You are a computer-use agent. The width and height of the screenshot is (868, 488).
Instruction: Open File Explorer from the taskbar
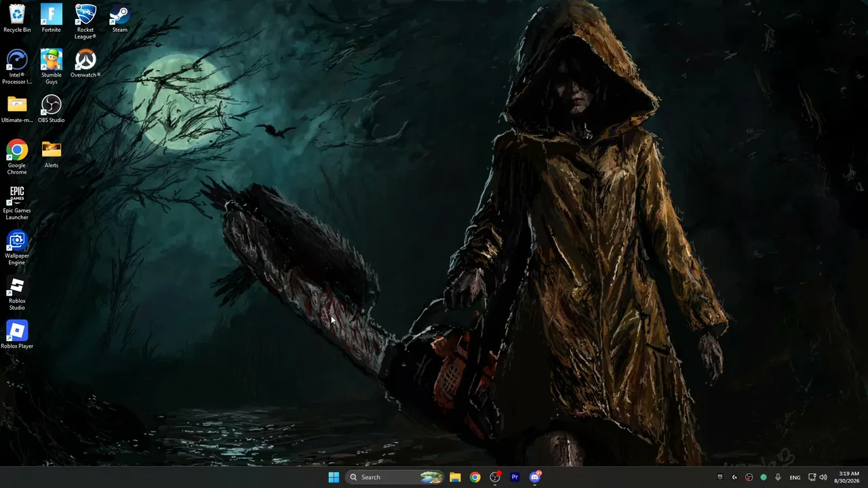click(x=455, y=477)
